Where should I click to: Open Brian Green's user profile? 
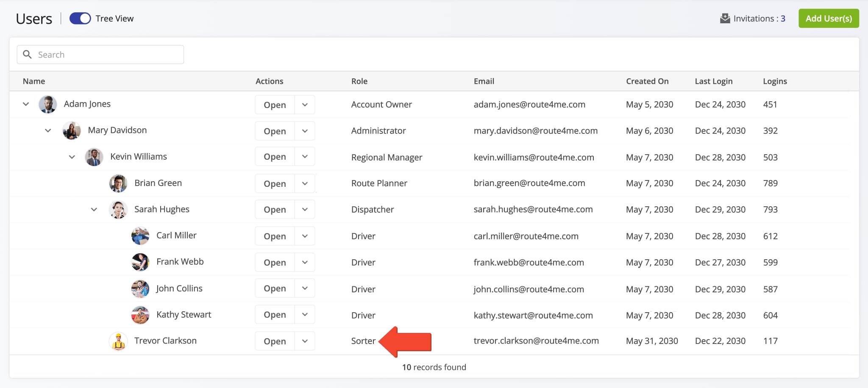pos(275,183)
